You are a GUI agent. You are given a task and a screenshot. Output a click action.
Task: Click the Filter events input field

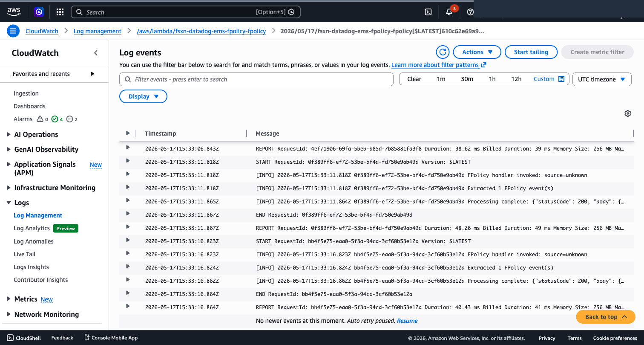click(256, 79)
